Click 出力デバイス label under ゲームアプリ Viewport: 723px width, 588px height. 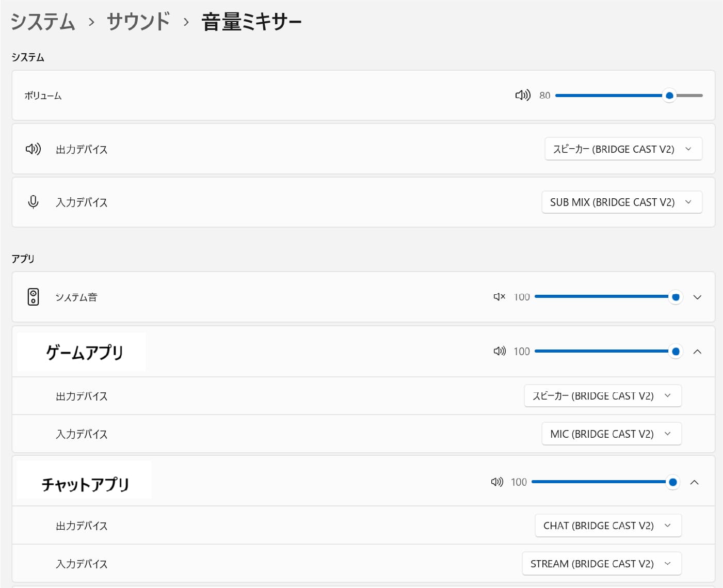(x=82, y=396)
